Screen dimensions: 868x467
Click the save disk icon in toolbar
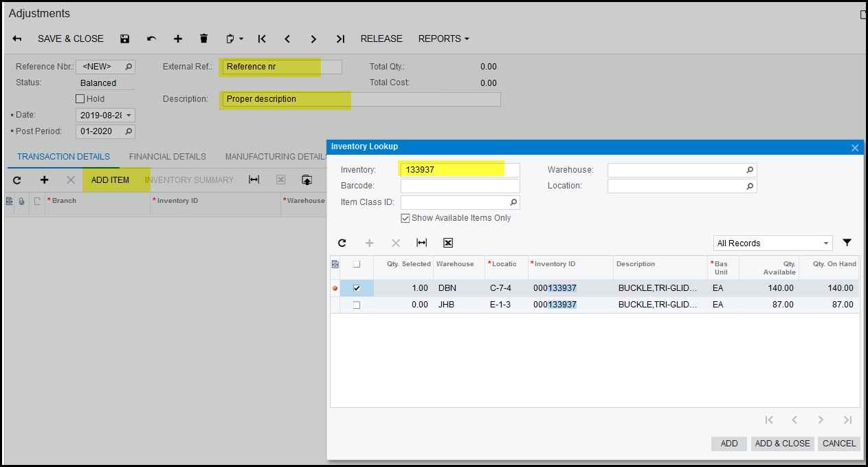(124, 39)
